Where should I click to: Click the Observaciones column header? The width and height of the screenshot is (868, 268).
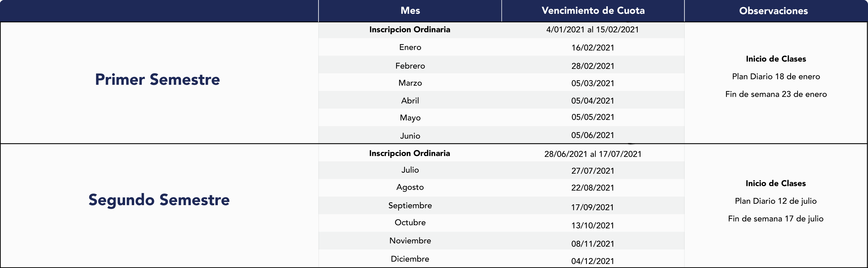(773, 11)
